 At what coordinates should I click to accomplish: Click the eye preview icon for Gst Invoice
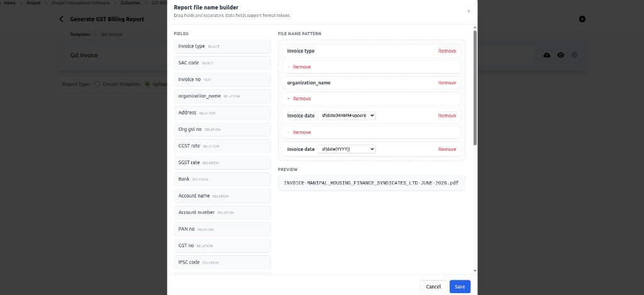560,55
